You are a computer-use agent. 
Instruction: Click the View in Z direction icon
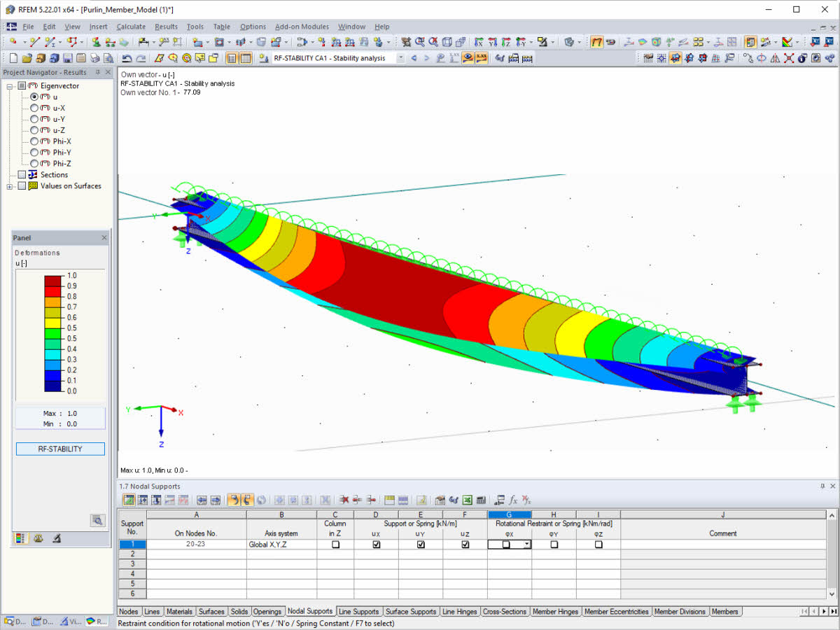click(x=506, y=42)
